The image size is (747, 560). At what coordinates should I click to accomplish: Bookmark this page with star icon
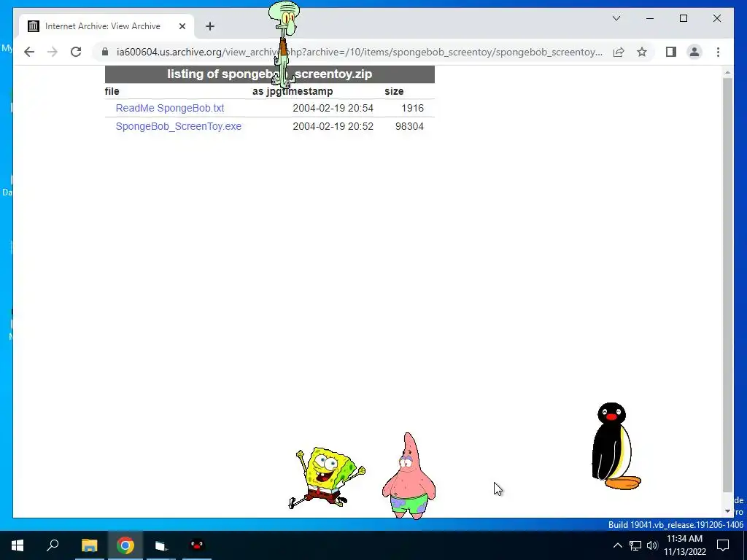[642, 52]
